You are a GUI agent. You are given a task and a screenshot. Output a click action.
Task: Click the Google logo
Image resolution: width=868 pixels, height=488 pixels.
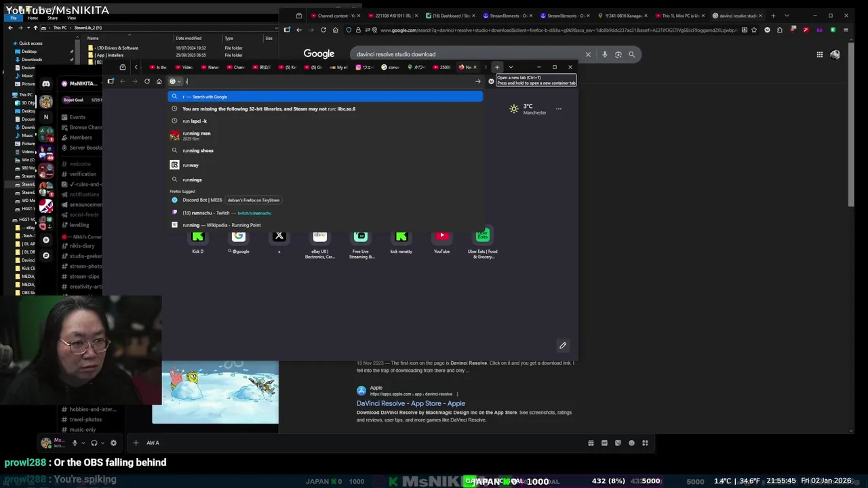[x=319, y=54]
